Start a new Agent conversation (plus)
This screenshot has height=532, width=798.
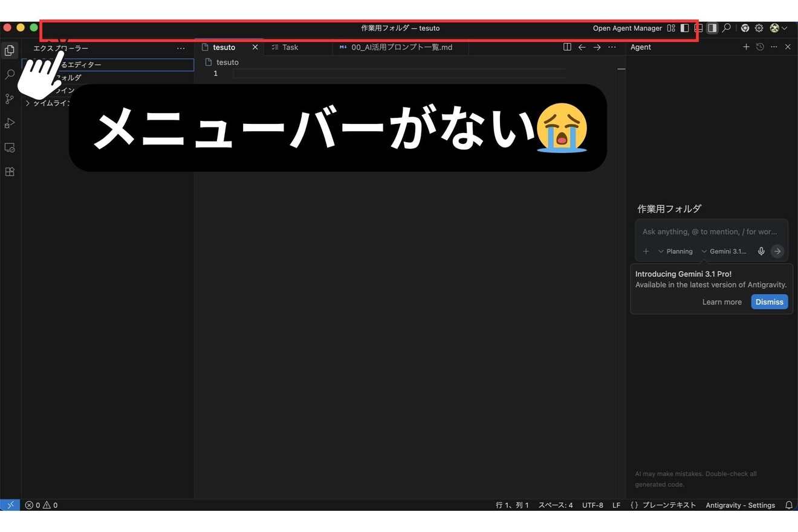point(746,47)
